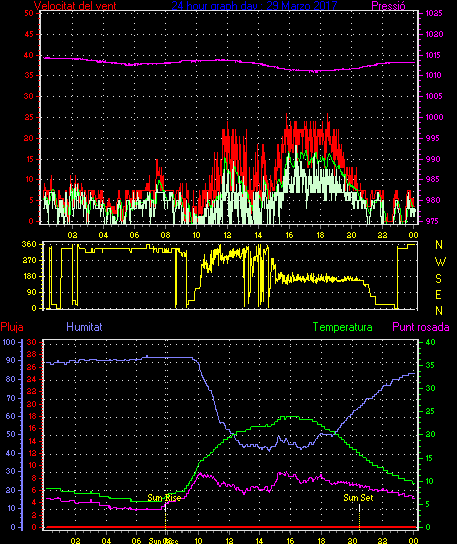Viewport: 457px width, 544px height.
Task: Click the green 40 temperature axis value
Action: click(430, 342)
